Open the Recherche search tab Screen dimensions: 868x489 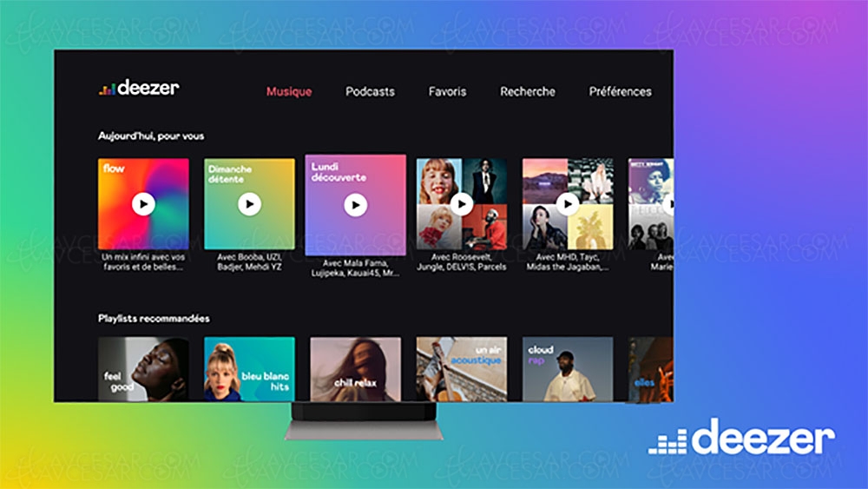(x=528, y=91)
